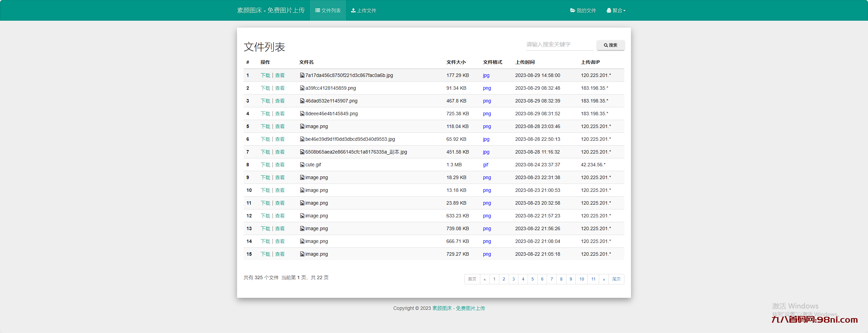Click uploader IP 42.234.56.*
This screenshot has height=333, width=868.
[593, 165]
